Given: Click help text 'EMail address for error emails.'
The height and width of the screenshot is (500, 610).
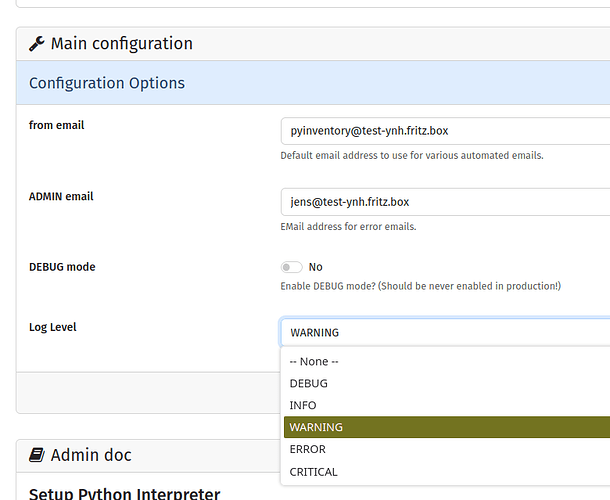Looking at the screenshot, I should (349, 226).
